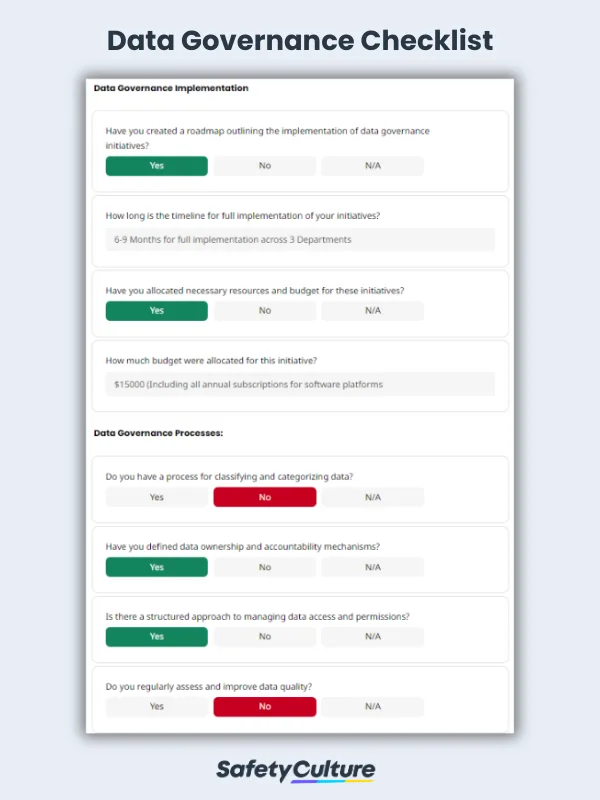Screen dimensions: 600x800
Task: Edit the "6-9 Months" timeline answer field
Action: tap(300, 239)
